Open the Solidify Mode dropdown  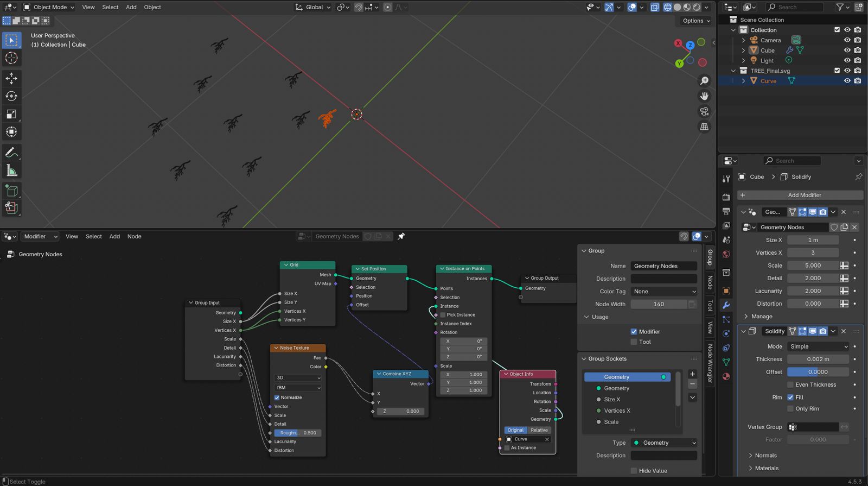[818, 346]
